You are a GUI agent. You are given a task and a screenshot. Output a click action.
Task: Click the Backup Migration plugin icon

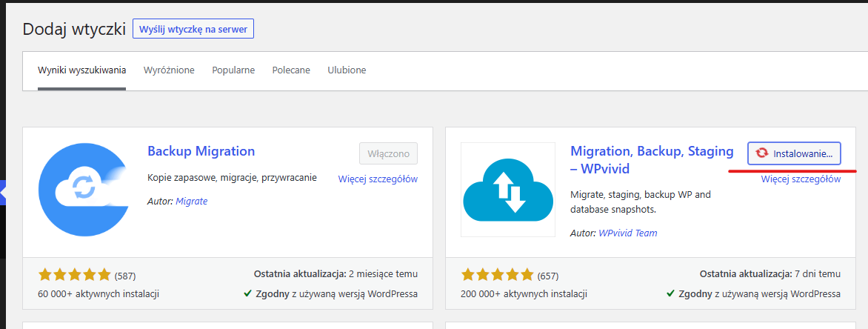click(x=84, y=190)
